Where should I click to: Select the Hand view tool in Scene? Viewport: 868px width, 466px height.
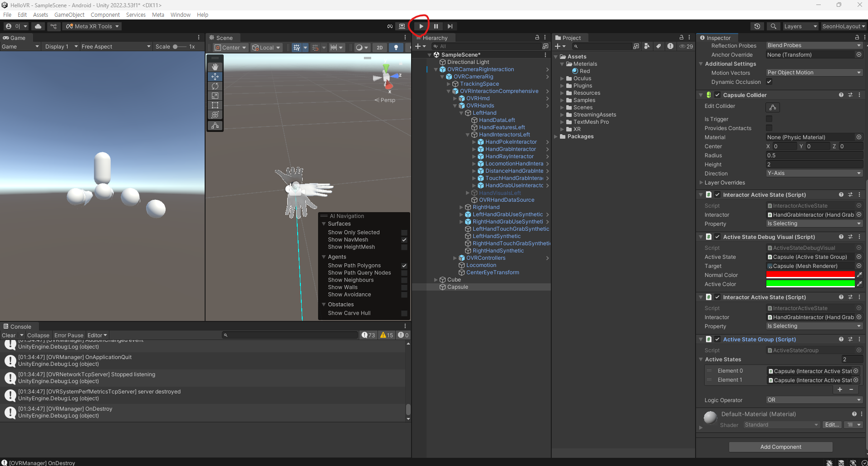(215, 67)
